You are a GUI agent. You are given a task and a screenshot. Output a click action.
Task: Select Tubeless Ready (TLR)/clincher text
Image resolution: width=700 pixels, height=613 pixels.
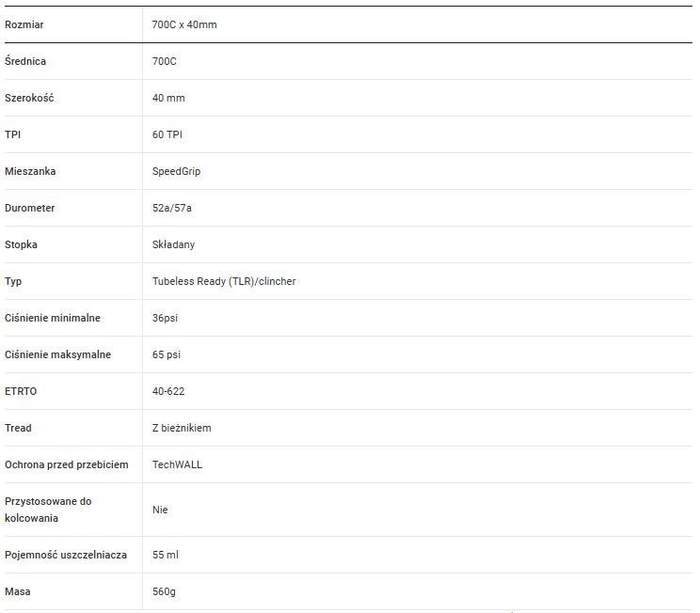pos(224,281)
